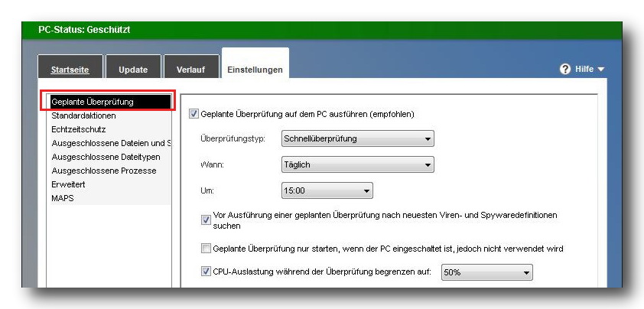Viewport: 644px width, 309px height.
Task: Select Geplante Überprüfung in the settings list
Action: pyautogui.click(x=109, y=102)
